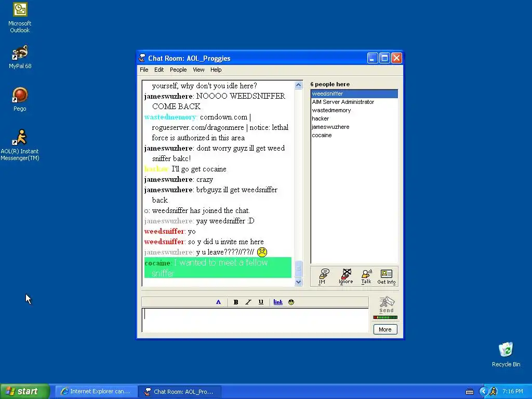Click the Ignore icon in chat room

(x=345, y=276)
